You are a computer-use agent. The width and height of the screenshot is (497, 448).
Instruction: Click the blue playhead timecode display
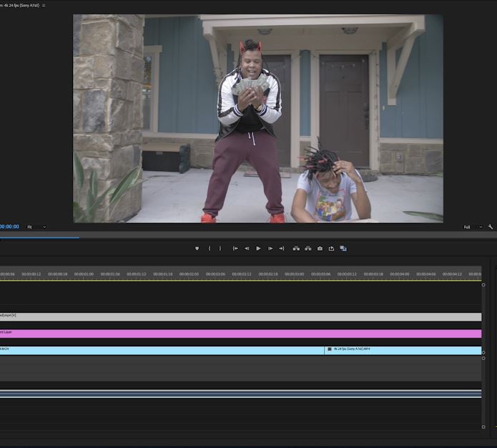[x=9, y=227]
